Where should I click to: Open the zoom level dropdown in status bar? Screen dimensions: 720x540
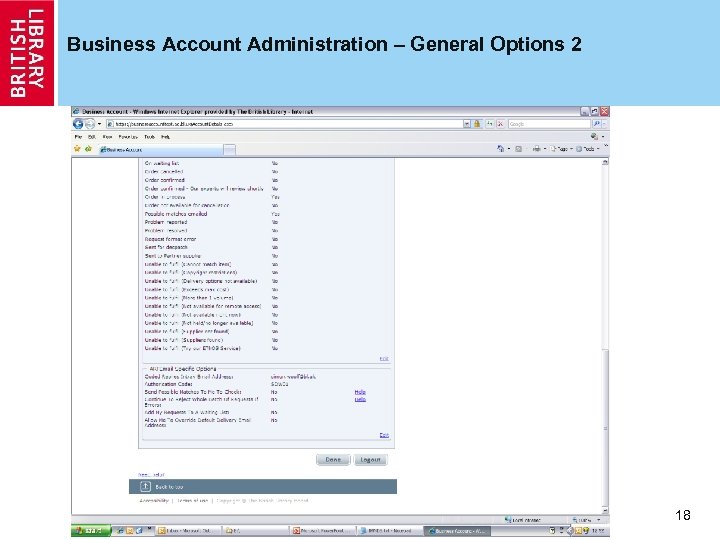599,520
